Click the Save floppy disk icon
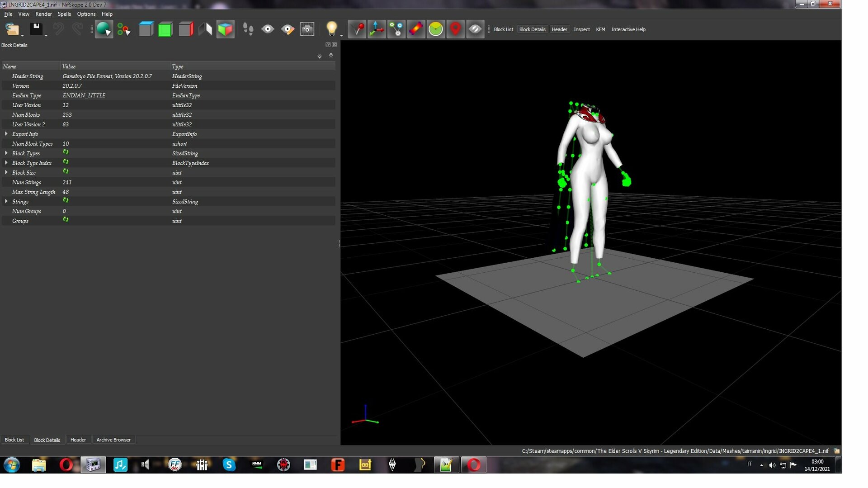 [x=36, y=29]
